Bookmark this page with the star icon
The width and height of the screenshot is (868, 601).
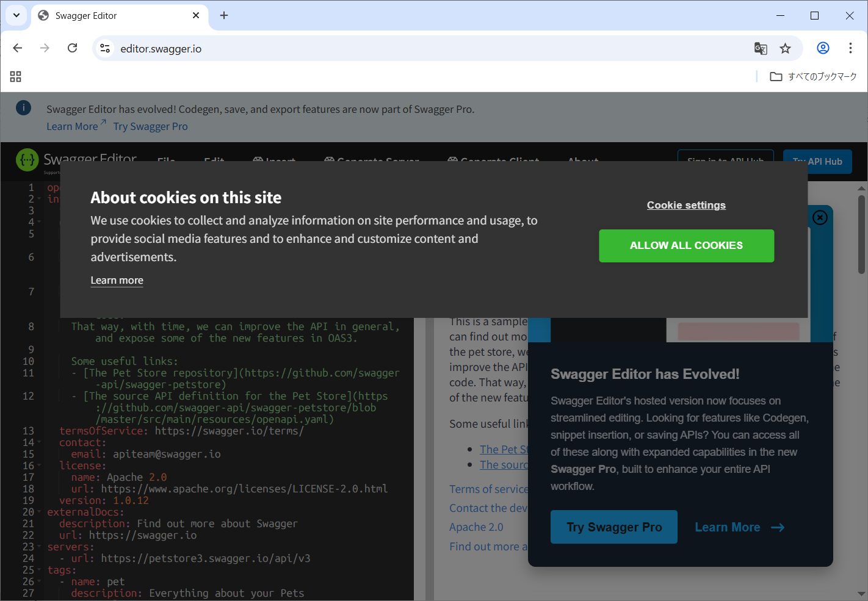(785, 48)
